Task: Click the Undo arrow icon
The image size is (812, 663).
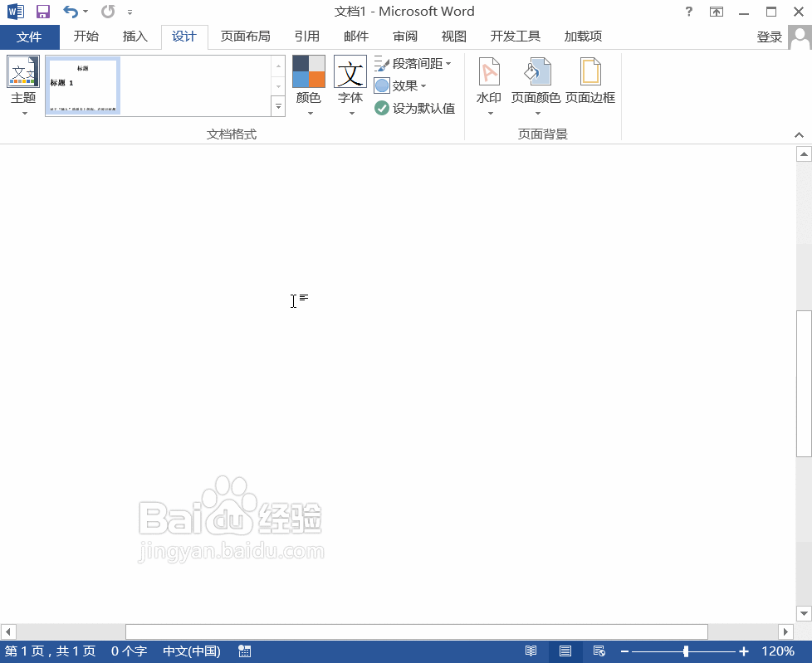Action: (x=69, y=11)
